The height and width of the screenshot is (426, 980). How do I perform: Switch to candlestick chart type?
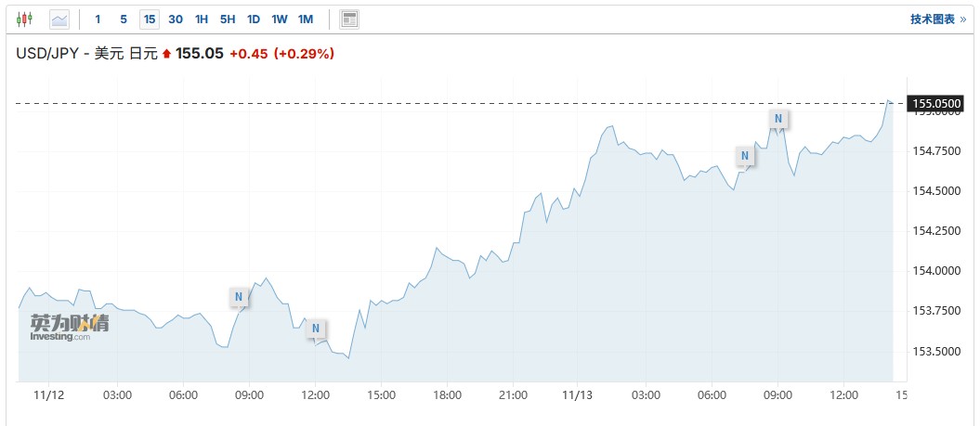pos(24,19)
